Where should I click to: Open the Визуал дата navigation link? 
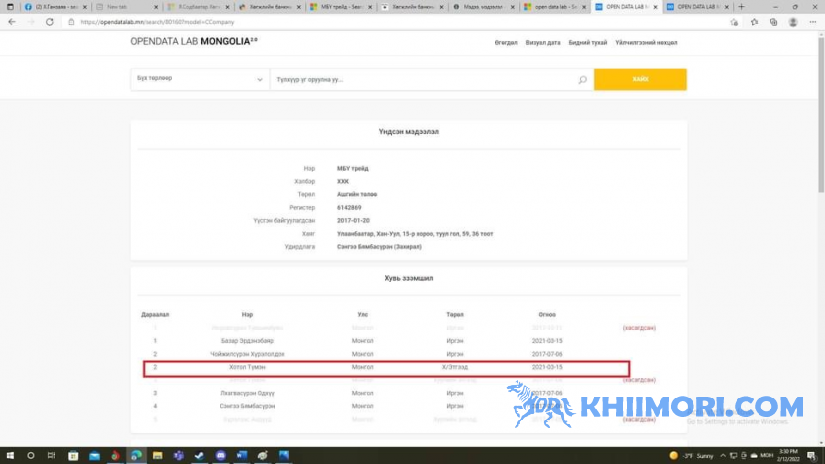(x=543, y=43)
